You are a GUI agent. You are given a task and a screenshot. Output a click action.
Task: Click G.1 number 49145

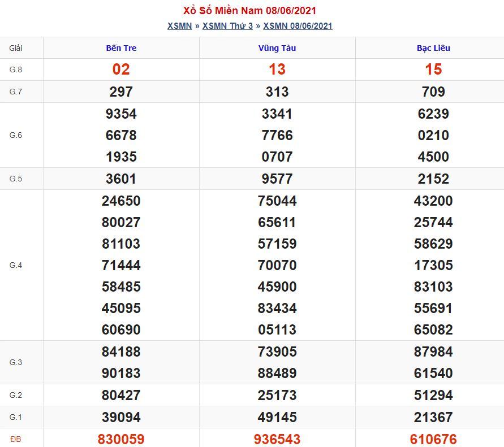[x=277, y=417]
